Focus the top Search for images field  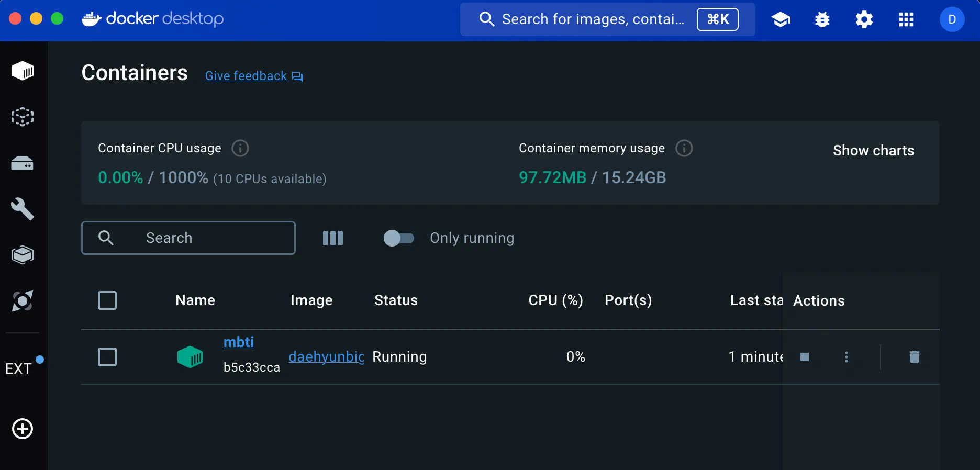point(607,19)
